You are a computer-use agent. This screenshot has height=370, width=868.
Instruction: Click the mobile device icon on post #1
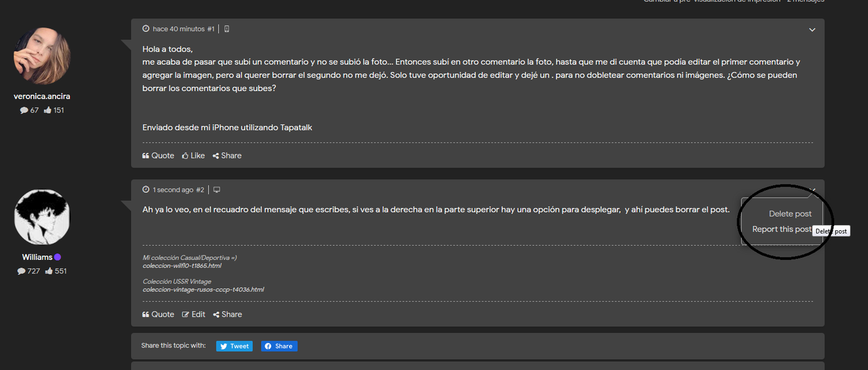pos(226,29)
